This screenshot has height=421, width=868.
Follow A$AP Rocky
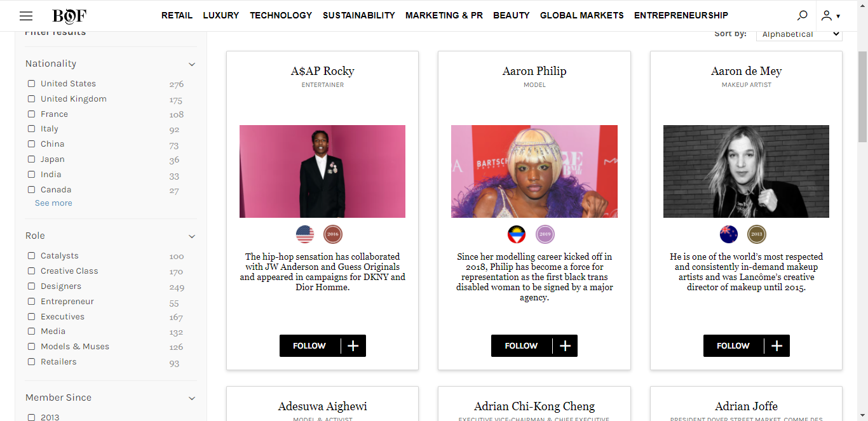coord(309,345)
